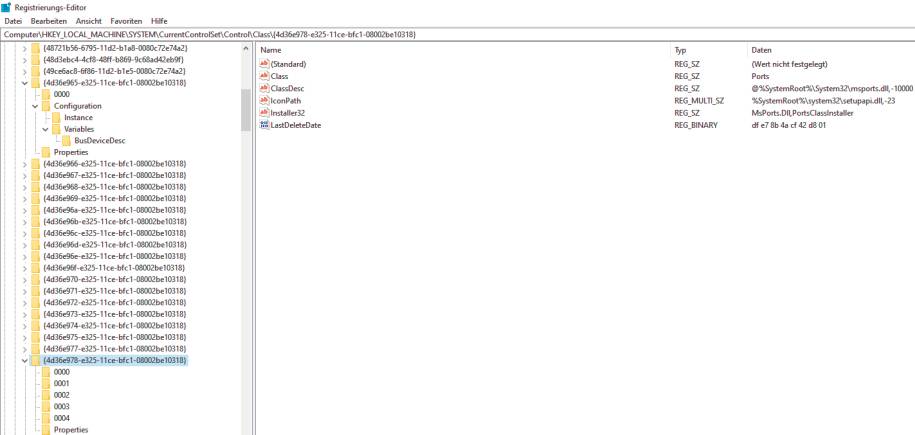Click the (Standard) string value icon
Viewport: 915px width, 435px height.
[264, 64]
